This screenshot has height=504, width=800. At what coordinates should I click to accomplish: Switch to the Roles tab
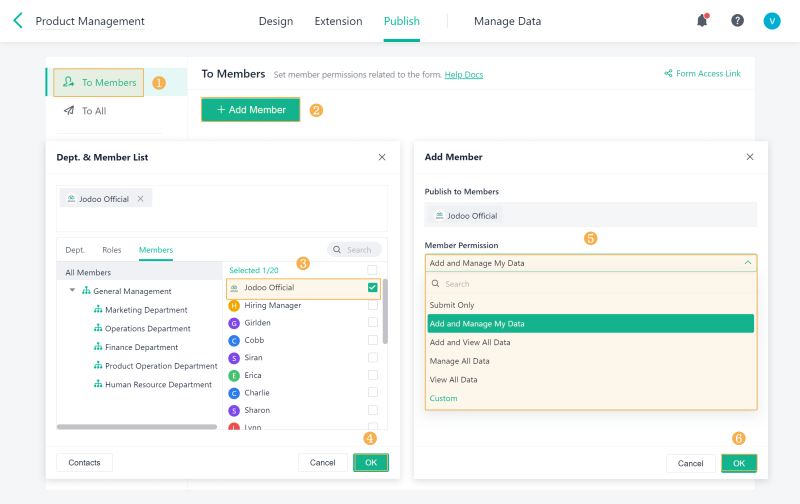pyautogui.click(x=111, y=250)
